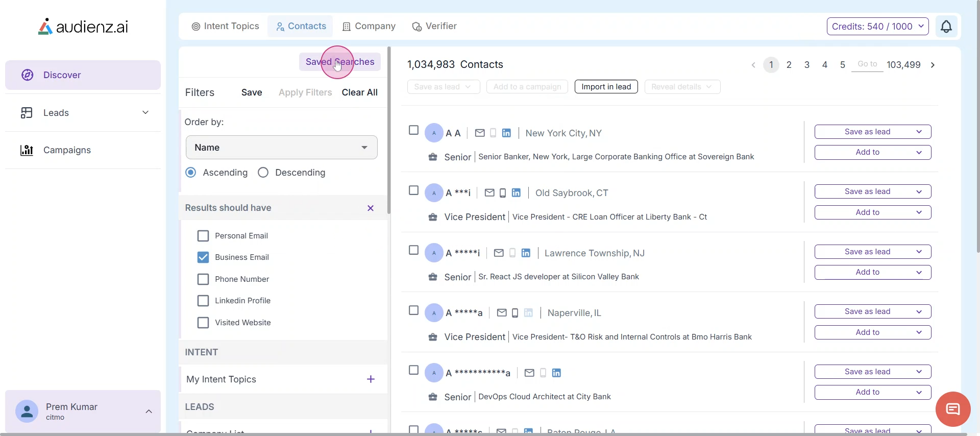Click Add to a campaign button
The image size is (980, 436).
527,87
